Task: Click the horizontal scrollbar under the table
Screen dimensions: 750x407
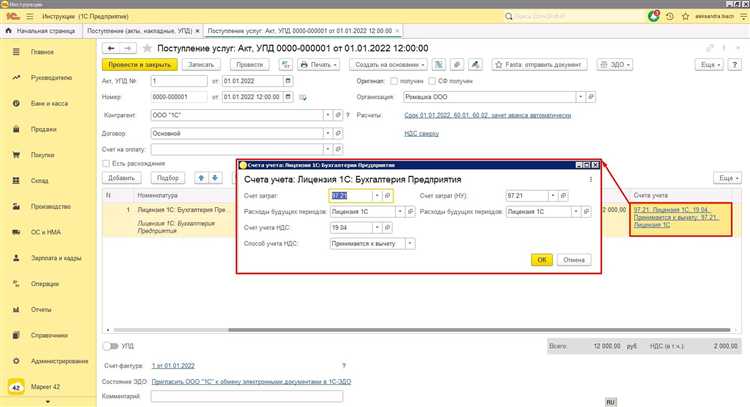Action: click(x=479, y=330)
